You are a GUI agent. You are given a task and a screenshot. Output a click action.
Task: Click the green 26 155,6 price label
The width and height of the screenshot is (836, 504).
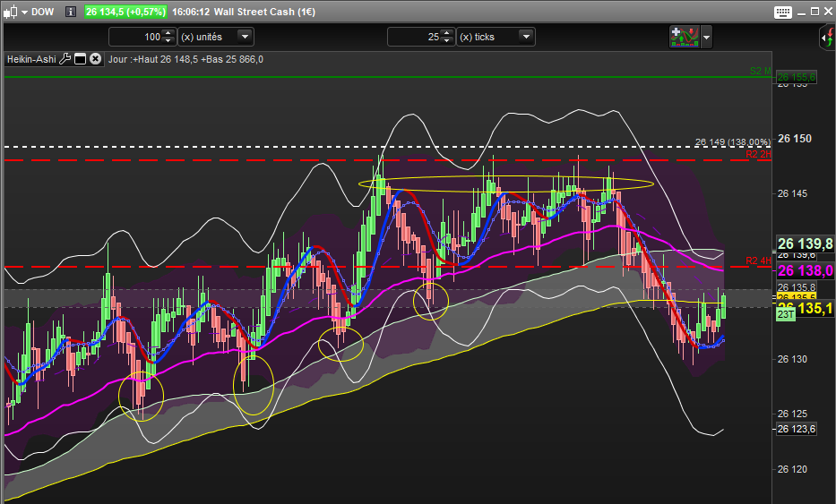pyautogui.click(x=796, y=77)
